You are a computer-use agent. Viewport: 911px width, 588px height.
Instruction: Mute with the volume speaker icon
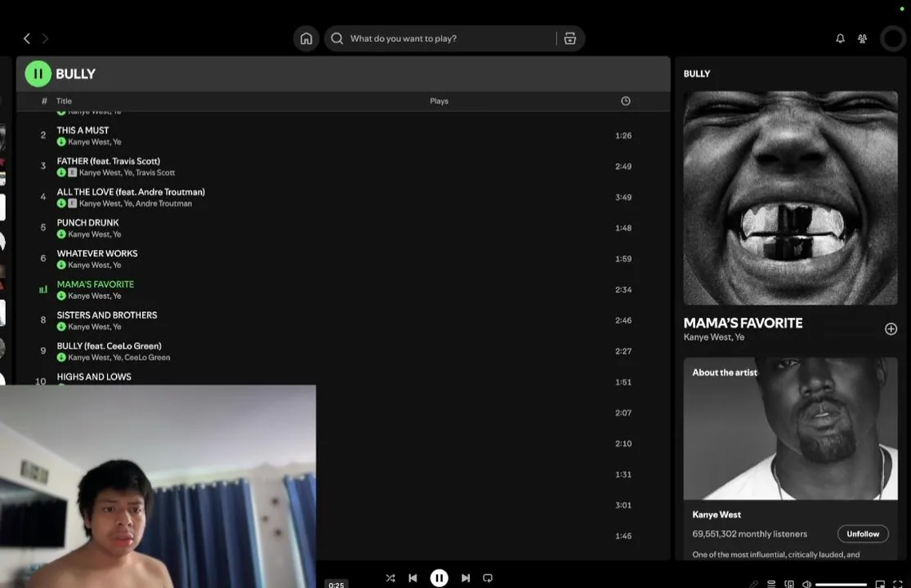(x=806, y=584)
